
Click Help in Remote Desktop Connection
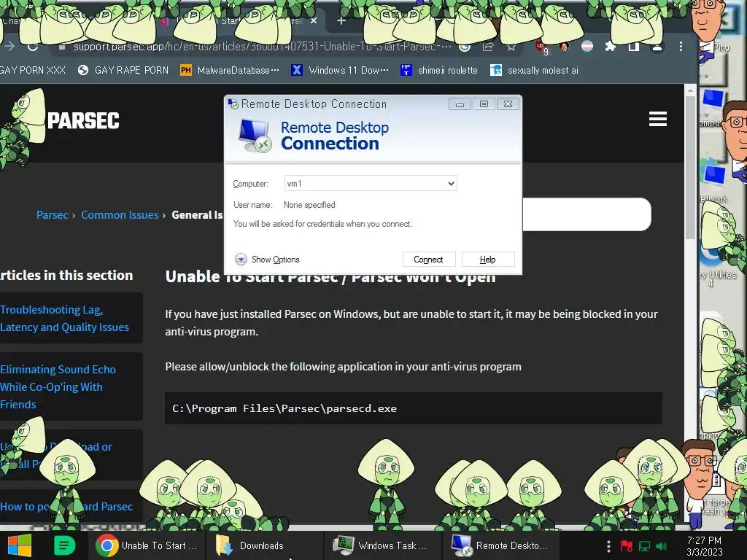(x=487, y=260)
